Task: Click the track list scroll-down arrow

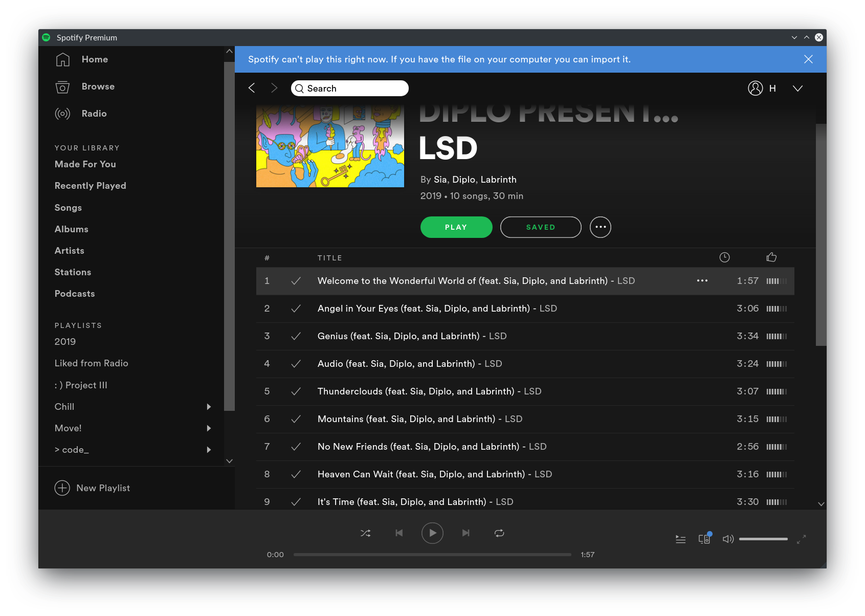Action: click(821, 504)
